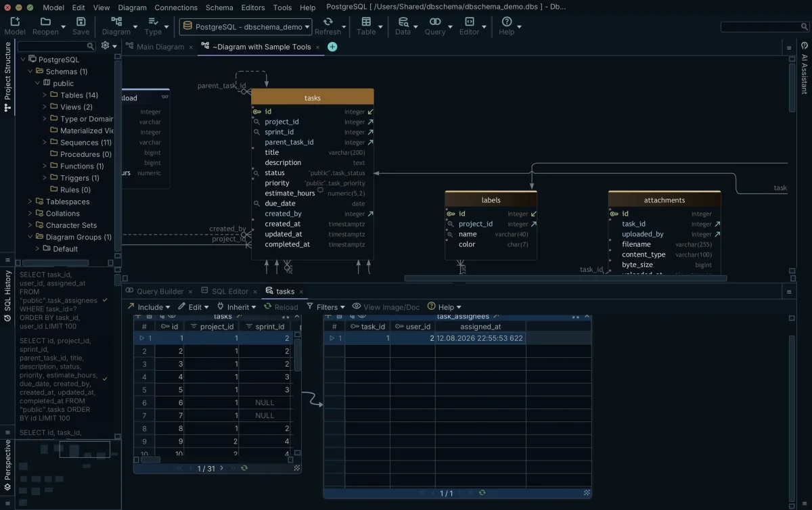Viewport: 812px width, 510px height.
Task: Expand the Tablespaces tree node
Action: pos(30,202)
